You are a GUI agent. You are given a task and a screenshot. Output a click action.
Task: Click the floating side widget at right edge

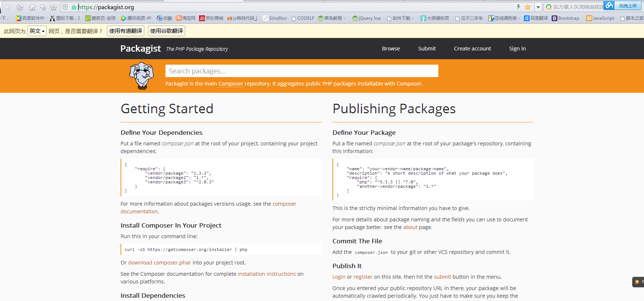pos(639,282)
